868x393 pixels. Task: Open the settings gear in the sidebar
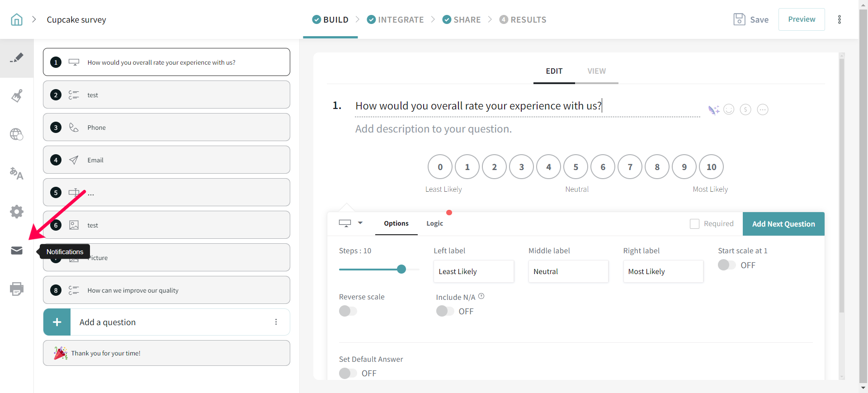(17, 212)
